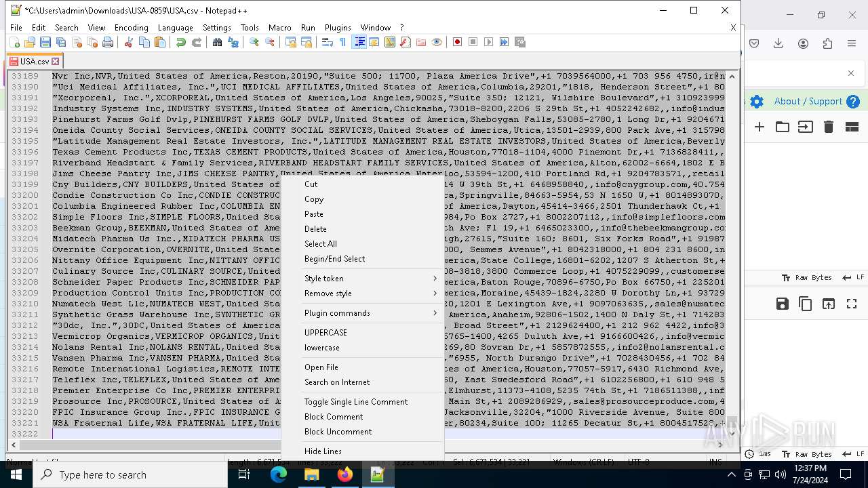The height and width of the screenshot is (488, 868).
Task: Click the Firefox panel folder load icon
Action: 783,127
